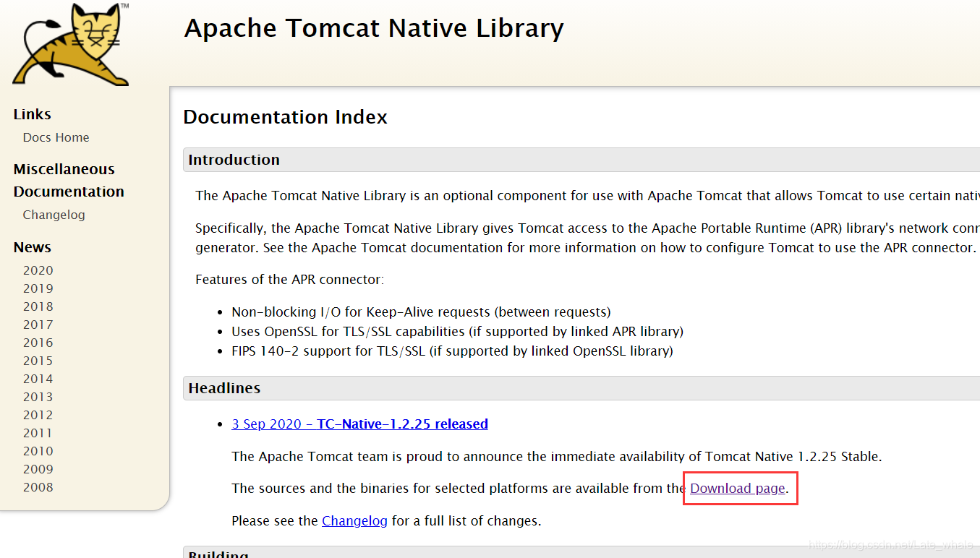View news from 2012
Screen dimensions: 980x558
point(38,414)
